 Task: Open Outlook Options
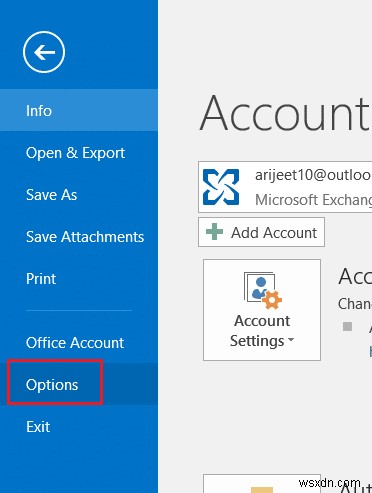79,384
